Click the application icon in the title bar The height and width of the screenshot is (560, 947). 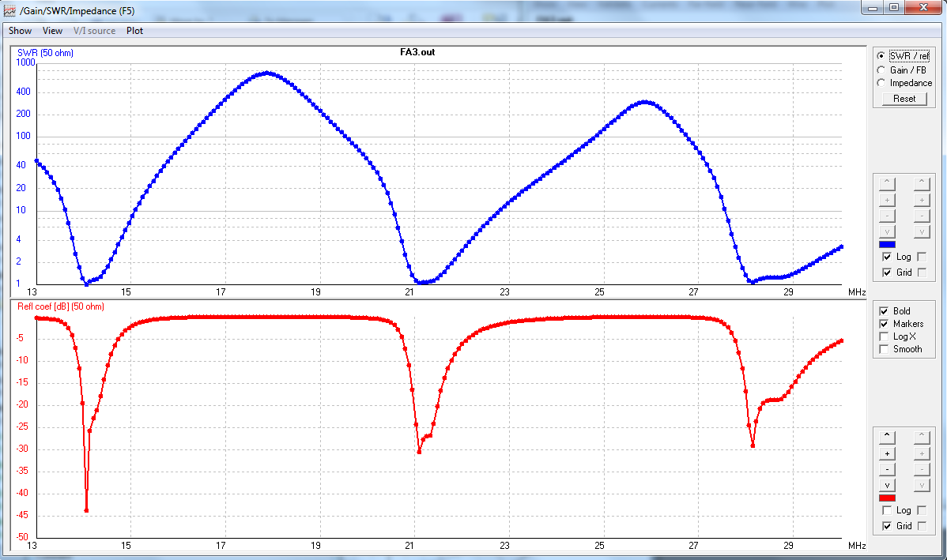tap(10, 9)
